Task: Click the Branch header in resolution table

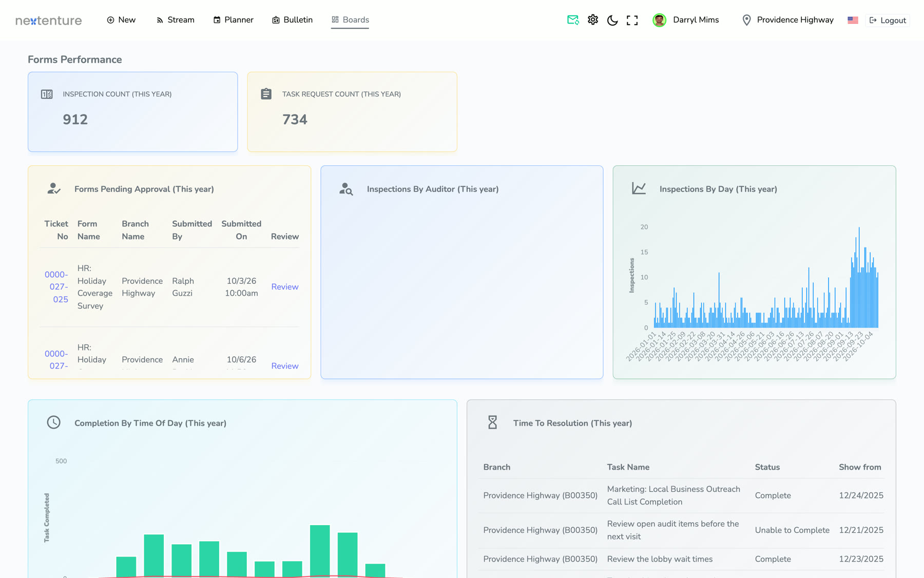Action: pyautogui.click(x=497, y=467)
